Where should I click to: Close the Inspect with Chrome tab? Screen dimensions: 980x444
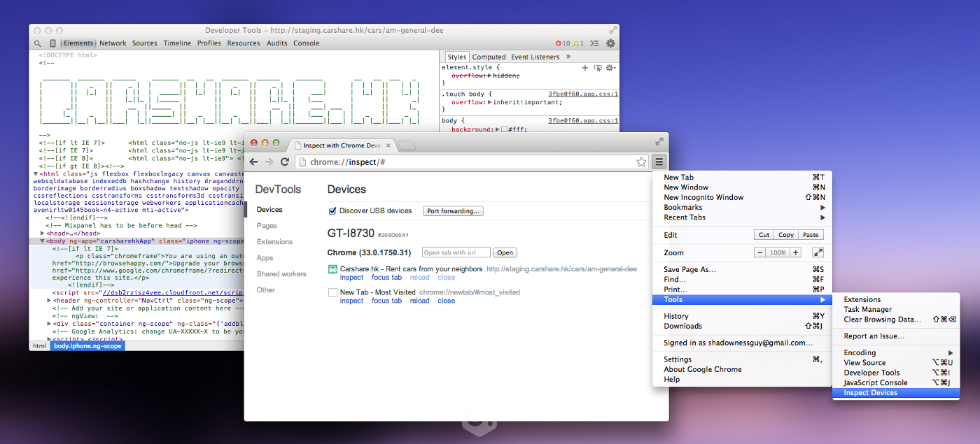(x=388, y=145)
